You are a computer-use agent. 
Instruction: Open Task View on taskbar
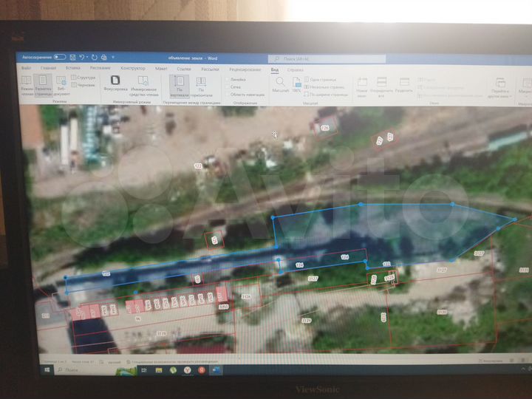(144, 370)
